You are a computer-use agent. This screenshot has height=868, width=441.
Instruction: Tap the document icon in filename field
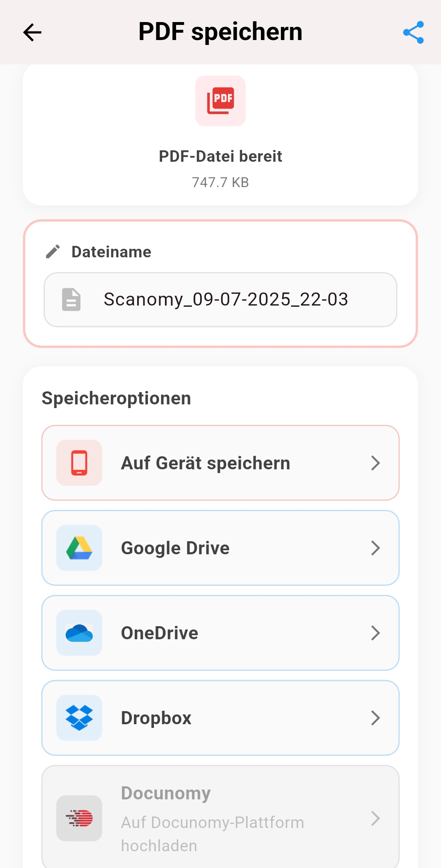71,299
